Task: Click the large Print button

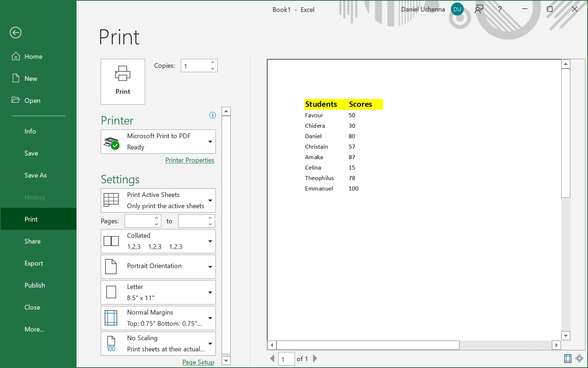Action: tap(123, 82)
